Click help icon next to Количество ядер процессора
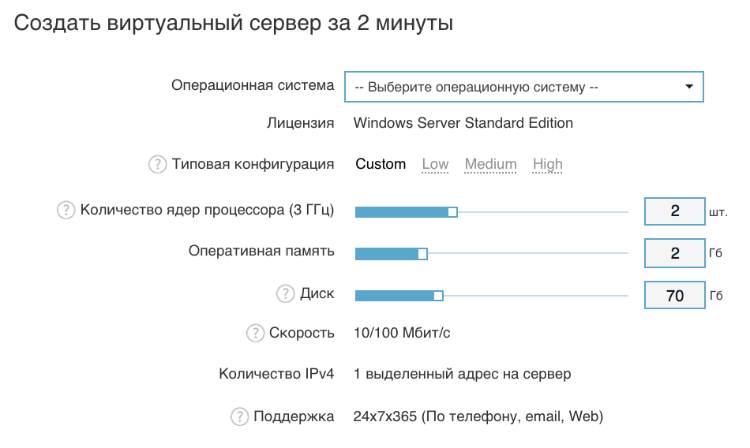The image size is (750, 448). [x=66, y=210]
